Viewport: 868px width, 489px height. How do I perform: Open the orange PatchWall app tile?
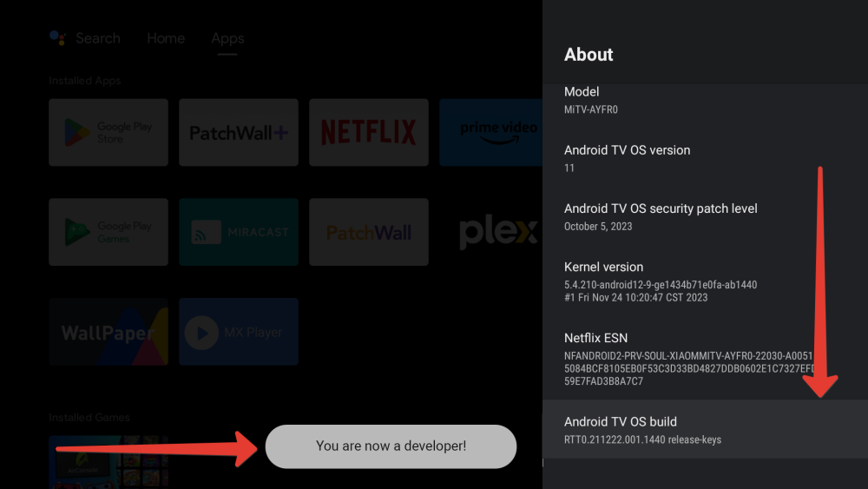[369, 232]
